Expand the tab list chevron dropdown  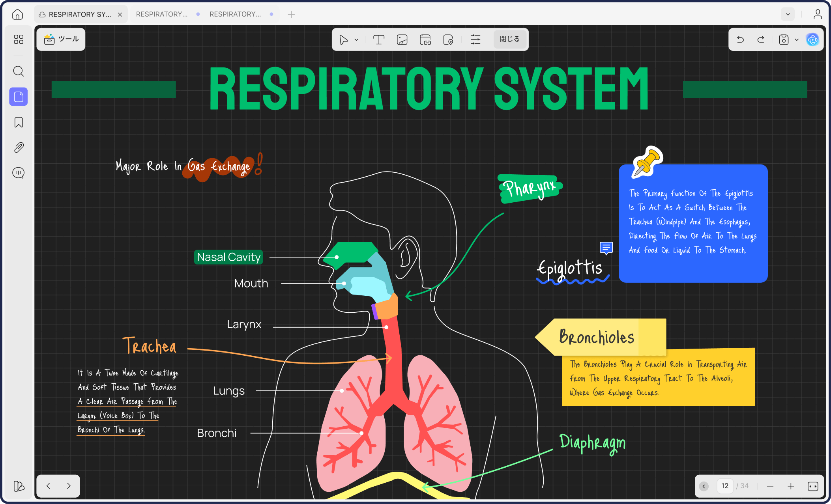click(788, 15)
